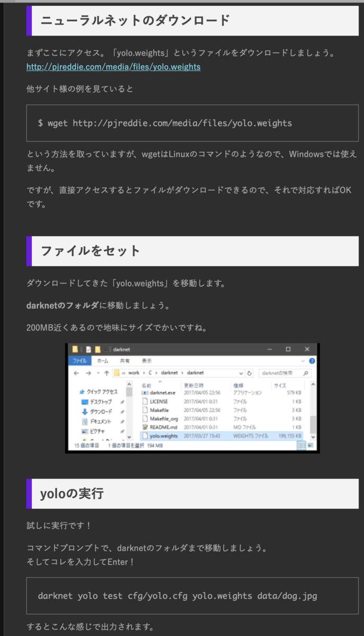Click the up-one-level arrow in Explorer
The image size is (364, 636).
click(106, 373)
